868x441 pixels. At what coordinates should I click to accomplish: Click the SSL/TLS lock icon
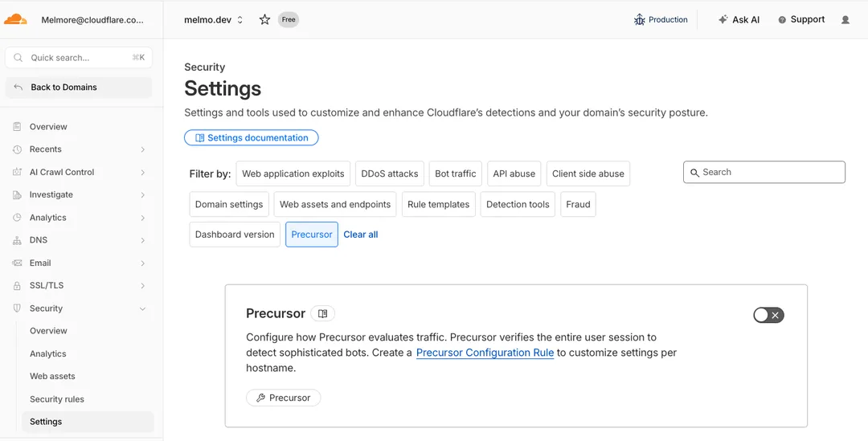click(17, 285)
